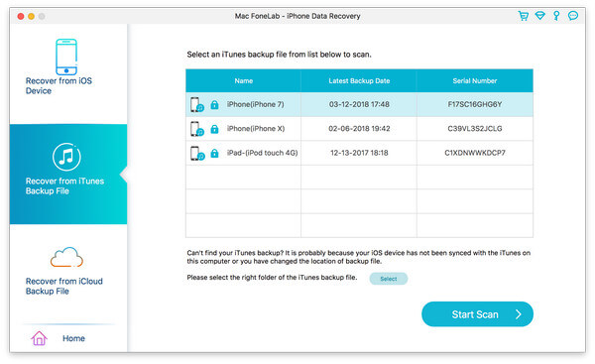The height and width of the screenshot is (364, 595).
Task: Click the lock icon on iPhone 7 row
Action: coord(214,104)
